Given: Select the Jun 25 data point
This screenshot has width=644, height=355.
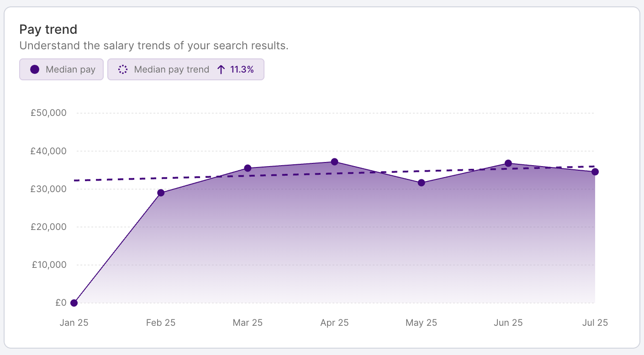Looking at the screenshot, I should pyautogui.click(x=508, y=163).
